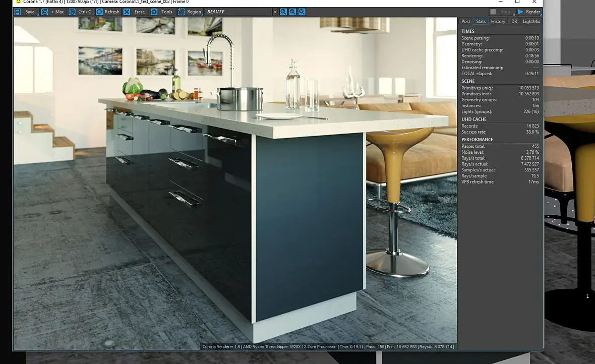Image resolution: width=595 pixels, height=364 pixels.
Task: Click the 'TOTAL elapsed:' value 0:19:11
Action: 532,74
